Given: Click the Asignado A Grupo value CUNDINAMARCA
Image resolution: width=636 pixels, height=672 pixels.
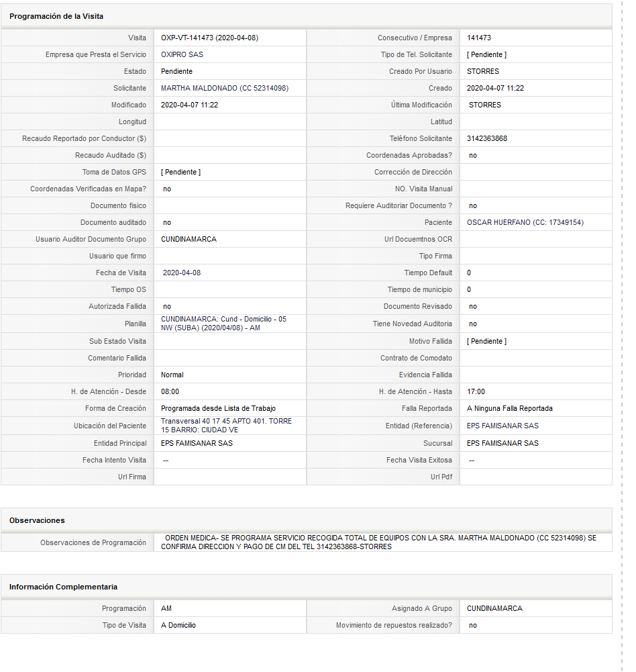Looking at the screenshot, I should tap(494, 608).
